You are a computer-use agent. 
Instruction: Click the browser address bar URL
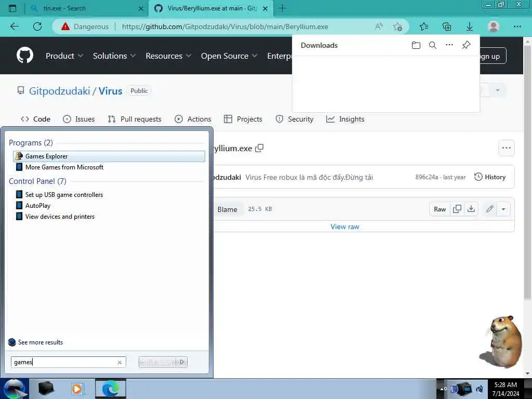(x=224, y=26)
